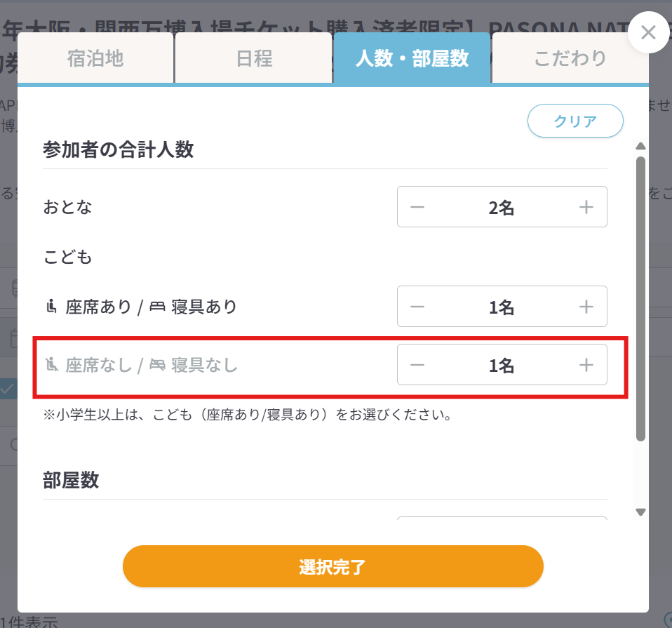Screen dimensions: 672x628
Task: Decrease adult count with minus button
Action: (x=417, y=208)
